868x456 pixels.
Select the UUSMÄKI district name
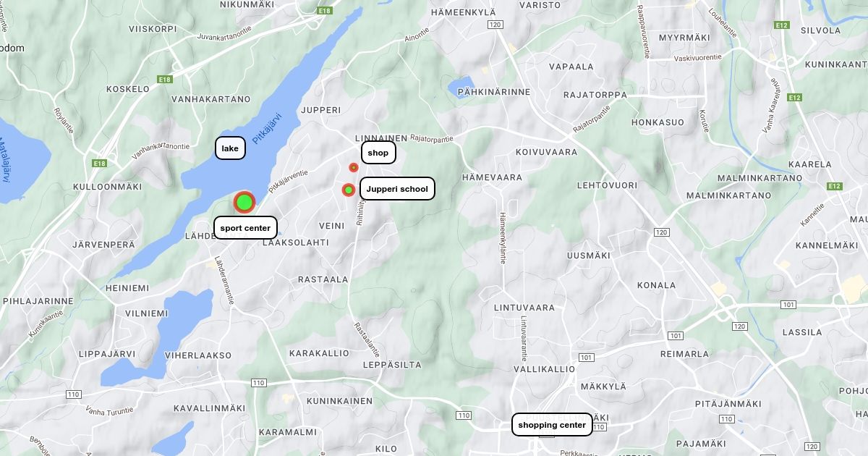click(x=589, y=256)
